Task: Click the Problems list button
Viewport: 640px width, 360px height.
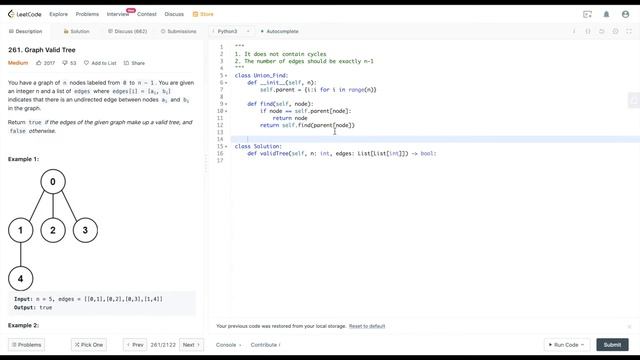Action: coord(27,345)
